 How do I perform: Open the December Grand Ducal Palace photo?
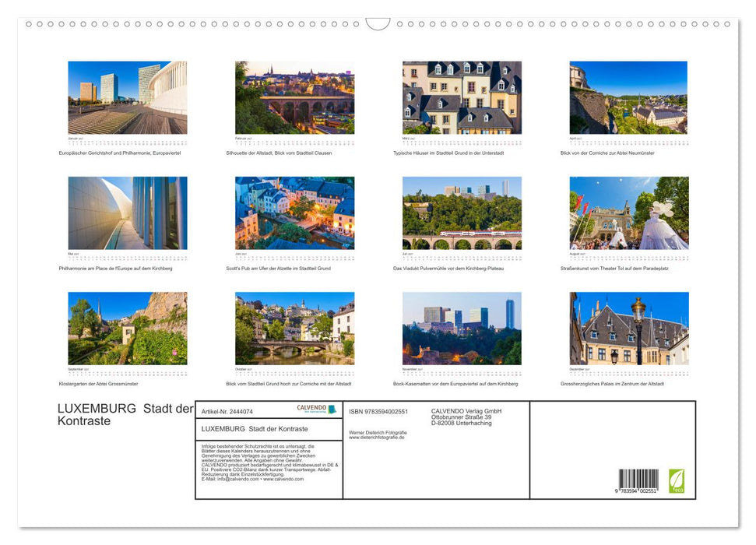click(x=629, y=329)
